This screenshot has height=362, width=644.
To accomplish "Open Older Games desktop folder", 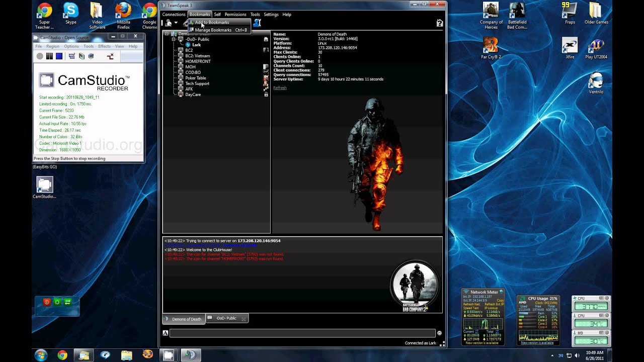I will coord(596,14).
